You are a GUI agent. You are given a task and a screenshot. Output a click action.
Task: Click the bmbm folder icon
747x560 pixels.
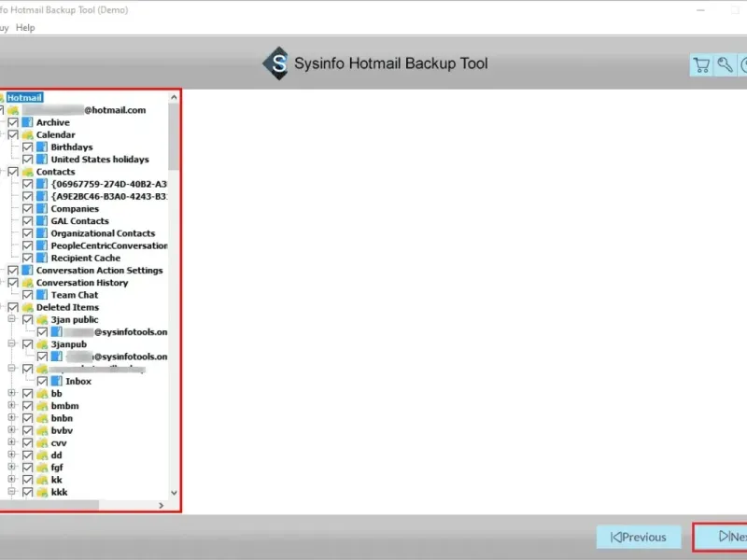coord(42,406)
